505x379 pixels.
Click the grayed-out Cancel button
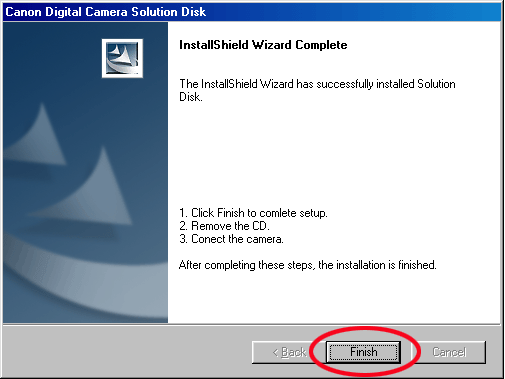(x=449, y=352)
